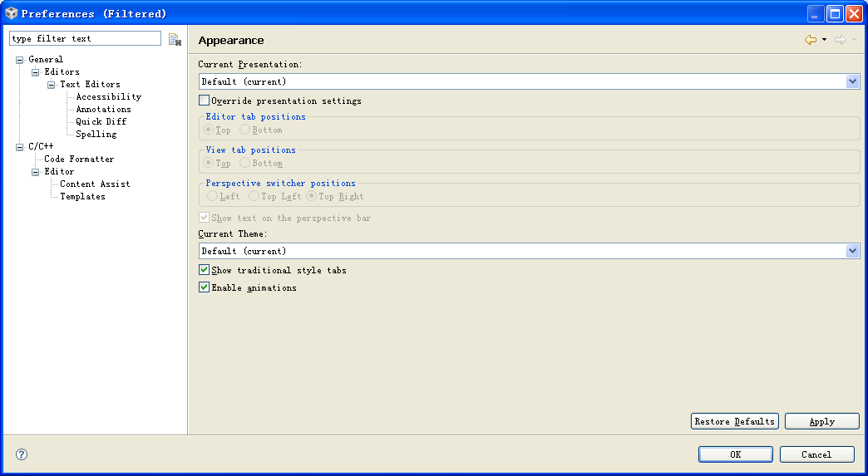The height and width of the screenshot is (476, 868).
Task: Go back with the yellow Back arrow
Action: (810, 40)
